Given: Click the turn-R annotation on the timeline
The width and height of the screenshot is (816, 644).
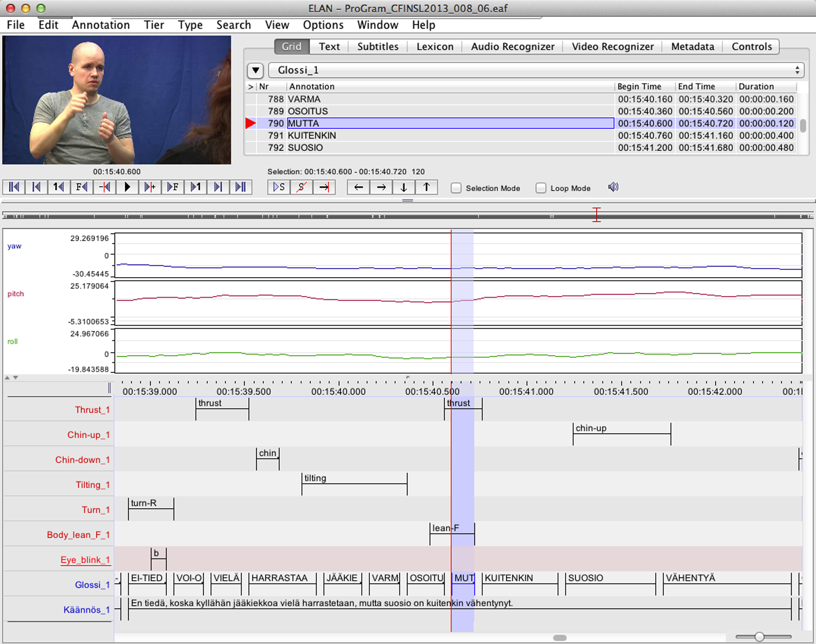Looking at the screenshot, I should [x=151, y=509].
